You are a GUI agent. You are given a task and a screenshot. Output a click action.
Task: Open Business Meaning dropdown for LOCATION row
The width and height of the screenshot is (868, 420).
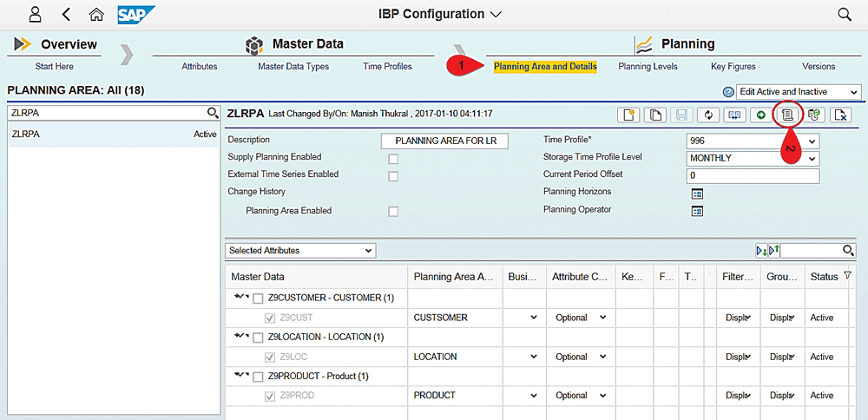pos(524,357)
